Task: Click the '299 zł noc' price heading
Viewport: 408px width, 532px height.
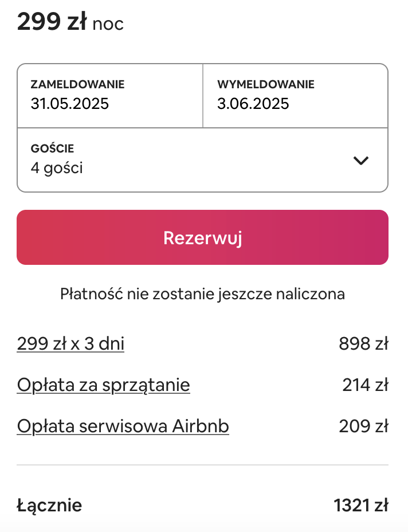Action: pos(70,22)
